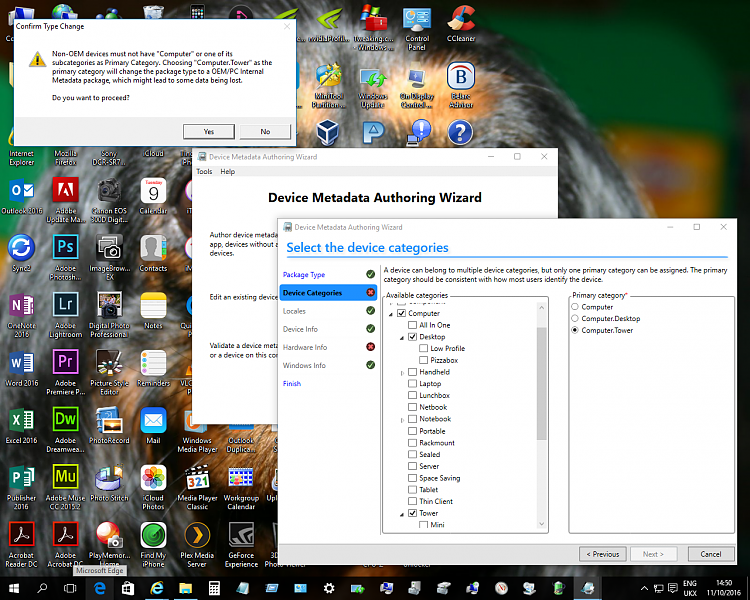Screen dimensions: 750x600
Task: Open the Control Panel desktop icon
Action: [x=417, y=20]
